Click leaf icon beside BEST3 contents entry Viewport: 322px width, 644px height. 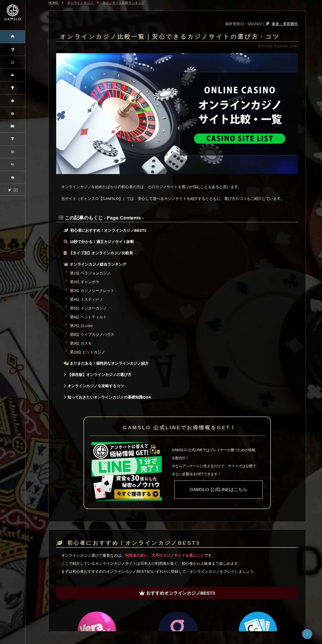click(x=66, y=230)
